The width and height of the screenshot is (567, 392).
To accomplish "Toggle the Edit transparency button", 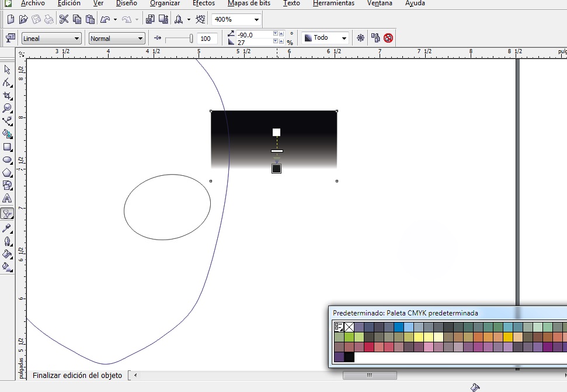I will click(10, 37).
